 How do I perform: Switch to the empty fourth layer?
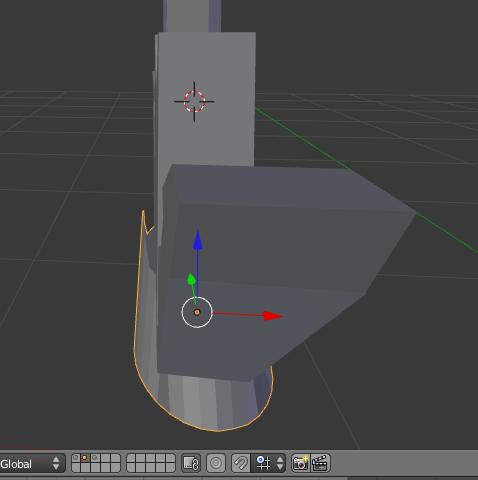tap(105, 458)
